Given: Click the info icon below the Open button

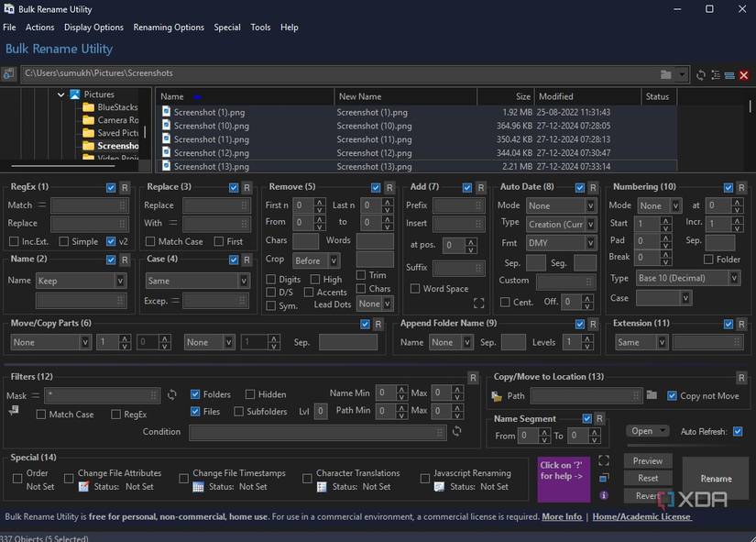Looking at the screenshot, I should [604, 494].
